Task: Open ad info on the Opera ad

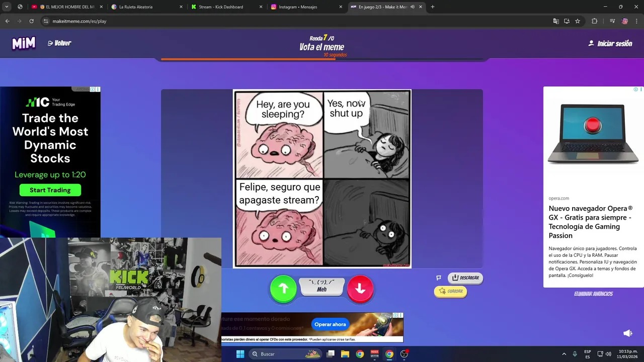Action: pos(635,89)
